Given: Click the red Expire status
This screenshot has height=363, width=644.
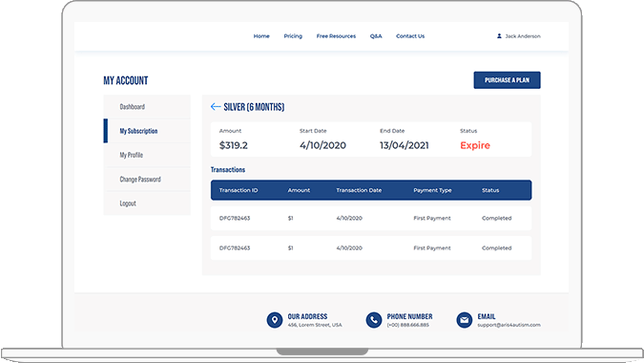Looking at the screenshot, I should (475, 145).
